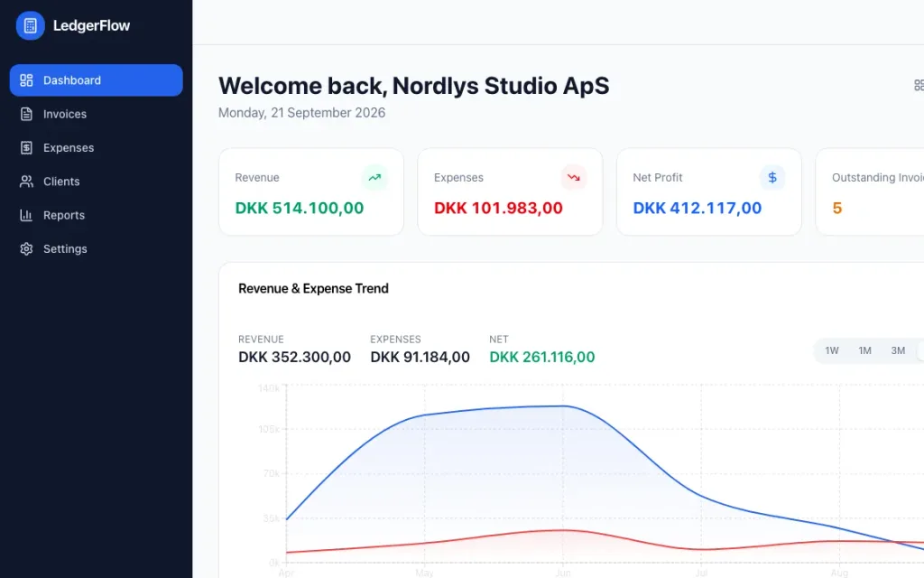Viewport: 924px width, 578px height.
Task: Click the LedgerFlow brand name
Action: [91, 26]
